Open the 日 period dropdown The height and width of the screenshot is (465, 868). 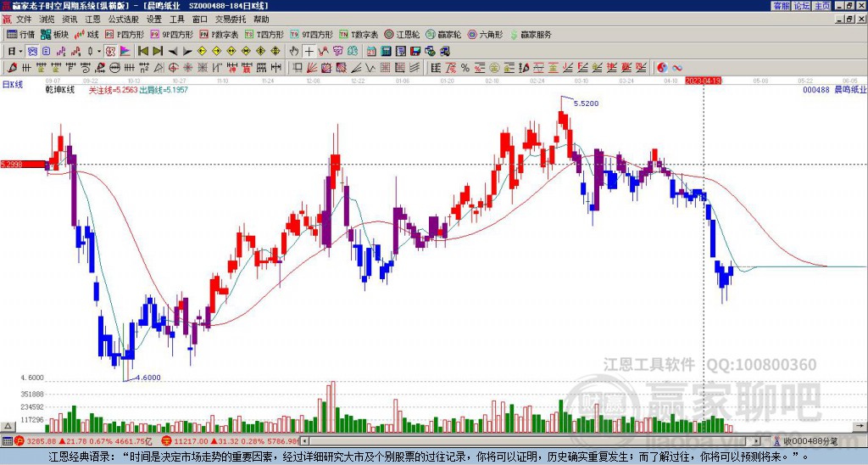click(14, 52)
